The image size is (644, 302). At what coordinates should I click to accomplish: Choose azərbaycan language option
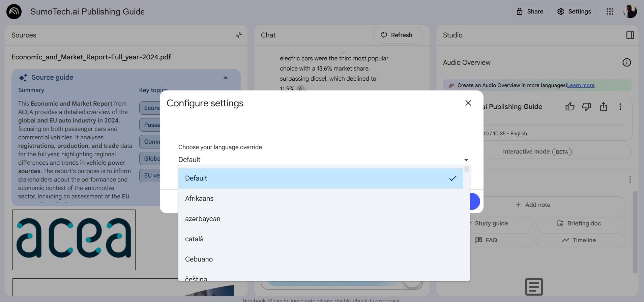point(321,219)
